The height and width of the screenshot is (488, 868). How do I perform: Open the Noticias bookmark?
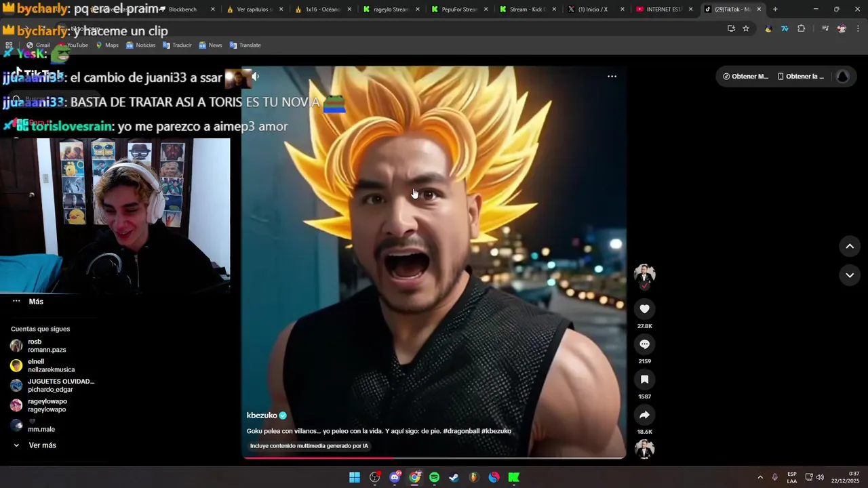140,45
